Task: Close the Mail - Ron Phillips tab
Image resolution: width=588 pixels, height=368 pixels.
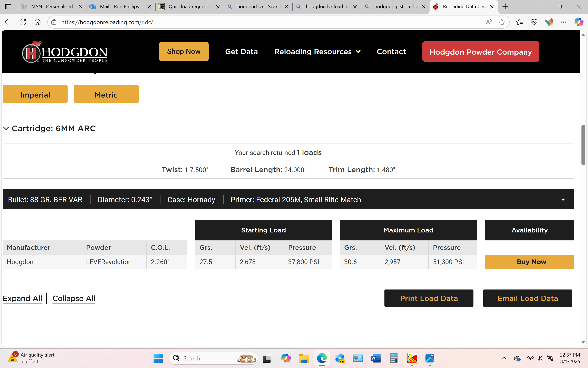Action: (149, 7)
